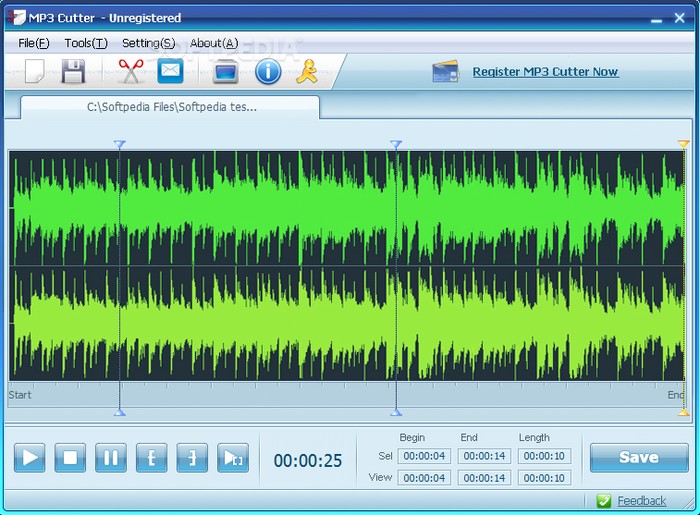The width and height of the screenshot is (700, 515).
Task: Click the credit card register icon
Action: tap(445, 72)
